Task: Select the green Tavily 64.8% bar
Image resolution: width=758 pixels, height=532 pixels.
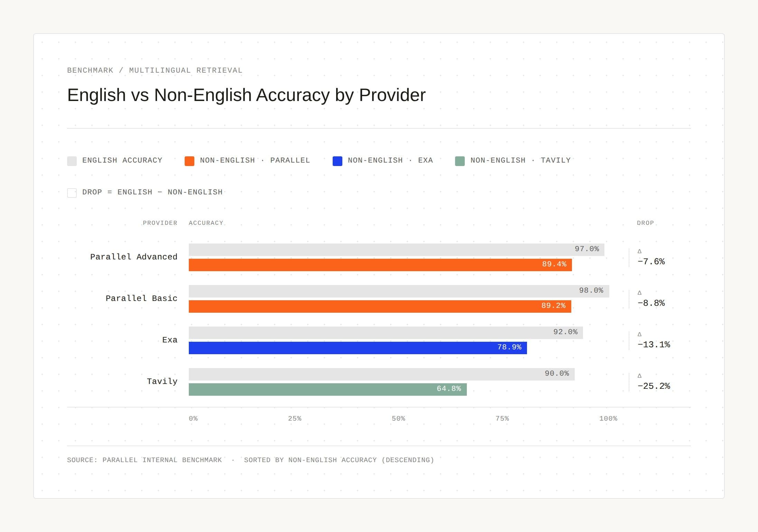Action: 327,389
